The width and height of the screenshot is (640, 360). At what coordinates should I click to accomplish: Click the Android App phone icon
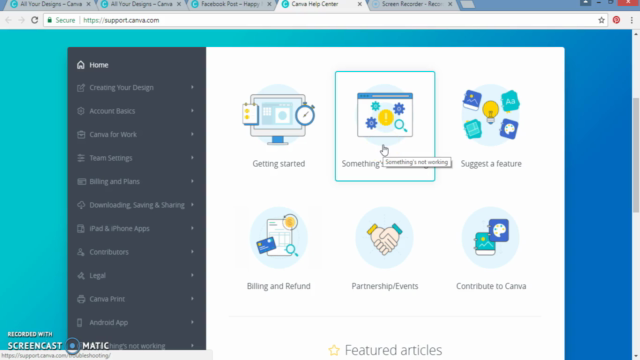pos(80,322)
